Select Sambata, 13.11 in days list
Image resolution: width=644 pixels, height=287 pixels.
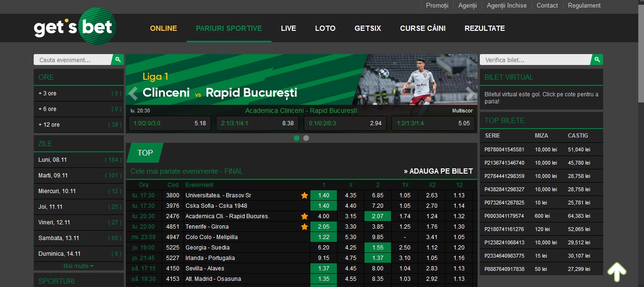(x=79, y=238)
